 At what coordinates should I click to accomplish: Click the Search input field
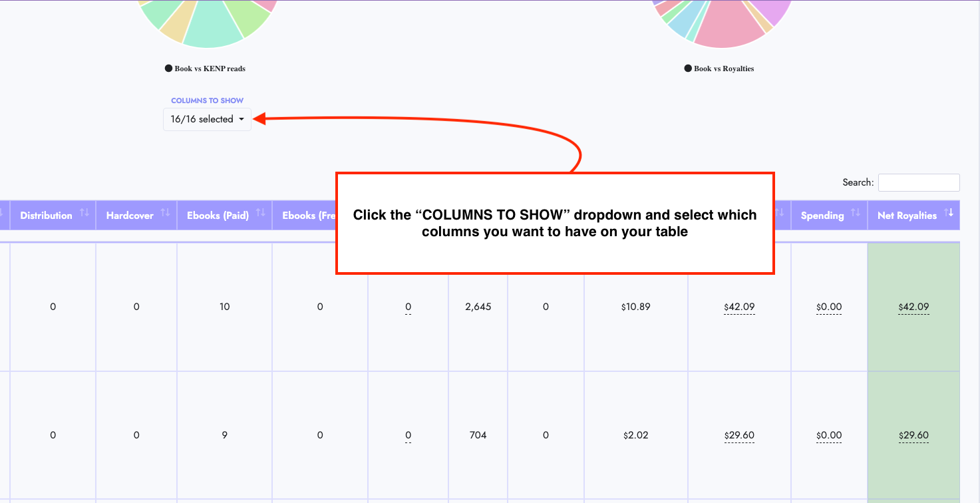pyautogui.click(x=919, y=182)
